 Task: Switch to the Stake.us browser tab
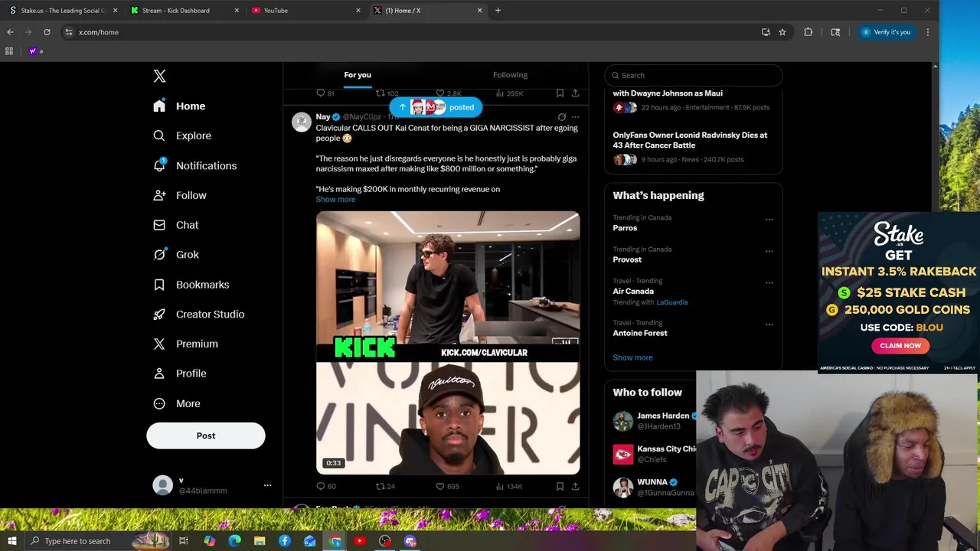tap(63, 11)
